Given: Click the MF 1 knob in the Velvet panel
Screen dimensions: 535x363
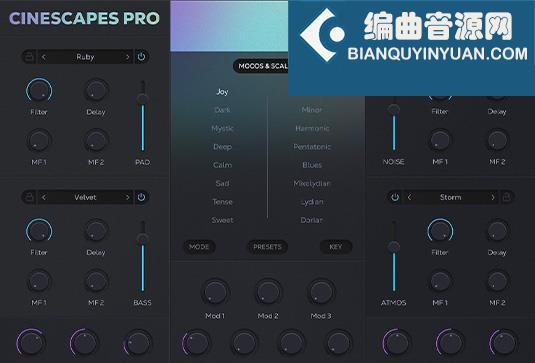Looking at the screenshot, I should [39, 281].
